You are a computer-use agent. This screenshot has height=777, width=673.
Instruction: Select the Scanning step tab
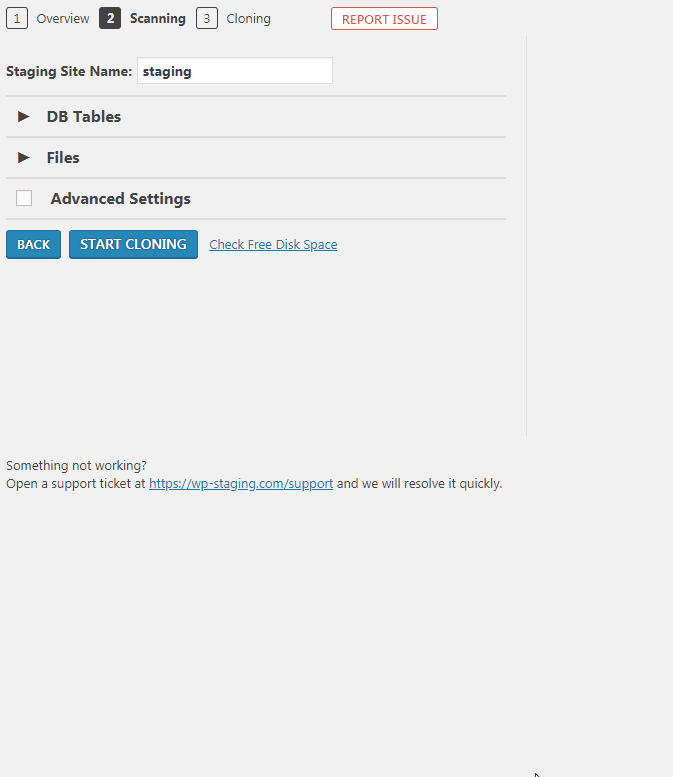pyautogui.click(x=142, y=19)
